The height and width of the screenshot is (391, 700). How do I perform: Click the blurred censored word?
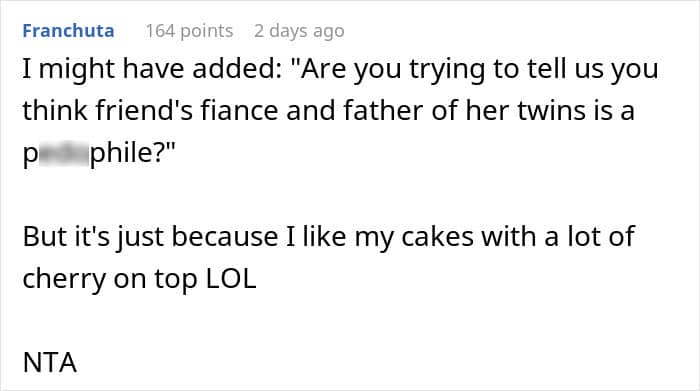click(x=63, y=153)
